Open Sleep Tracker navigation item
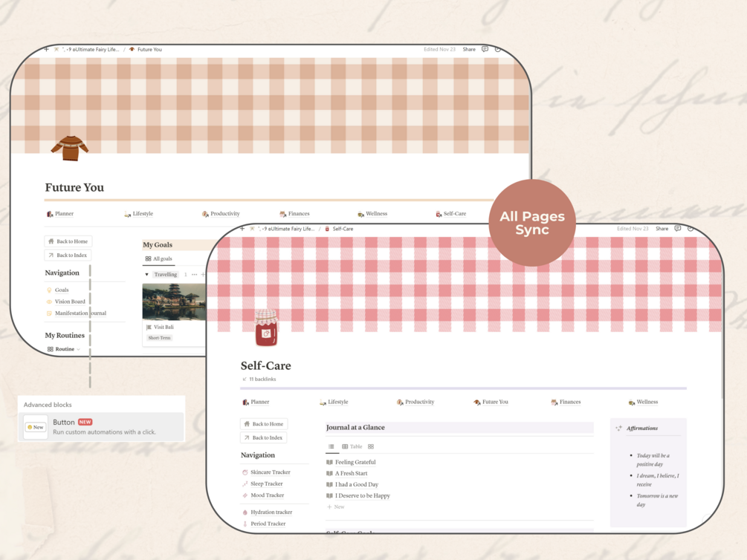Viewport: 747px width, 560px height. click(262, 484)
